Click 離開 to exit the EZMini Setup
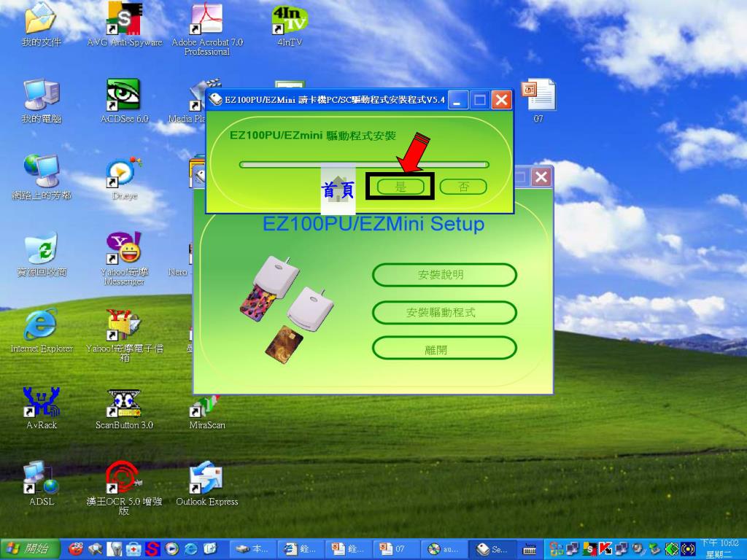 (x=444, y=349)
